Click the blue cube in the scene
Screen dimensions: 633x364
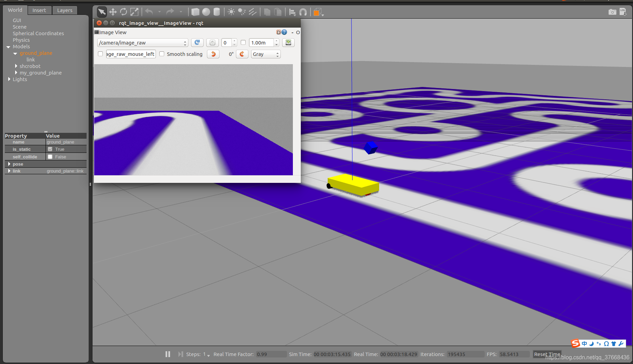tap(371, 148)
